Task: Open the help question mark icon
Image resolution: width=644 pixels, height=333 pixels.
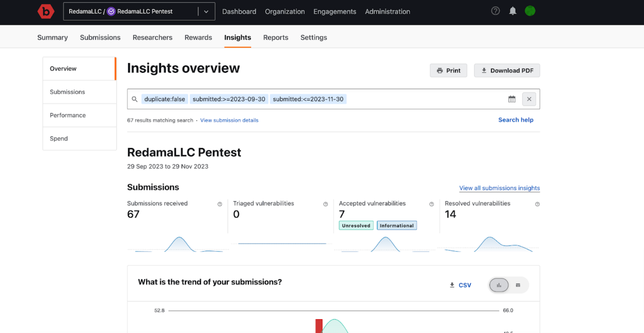Action: tap(495, 11)
